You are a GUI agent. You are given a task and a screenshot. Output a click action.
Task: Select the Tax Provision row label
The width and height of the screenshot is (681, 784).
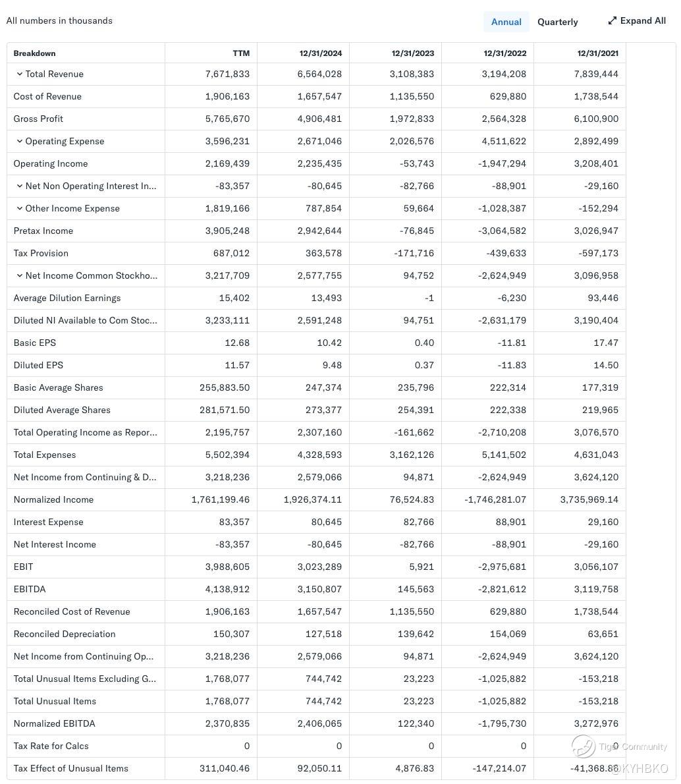(x=41, y=253)
